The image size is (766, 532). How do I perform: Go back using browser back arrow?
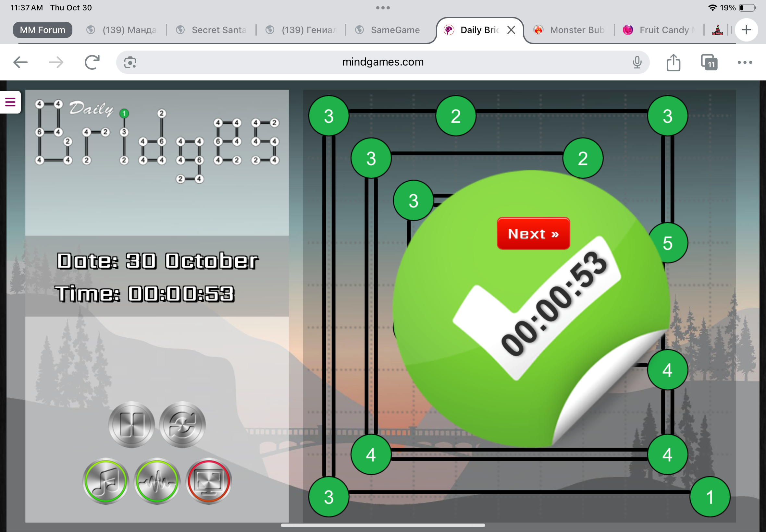pos(20,62)
